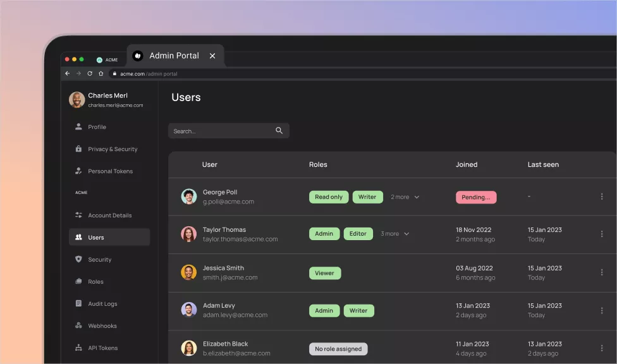Image resolution: width=617 pixels, height=364 pixels.
Task: Click Charles Merl's profile avatar
Action: [x=77, y=100]
